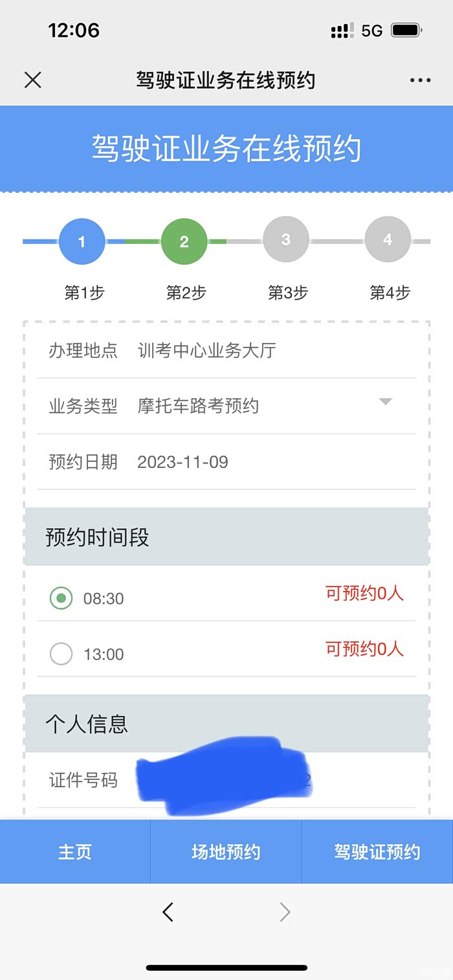Tap the gray step 3 circle

point(286,239)
